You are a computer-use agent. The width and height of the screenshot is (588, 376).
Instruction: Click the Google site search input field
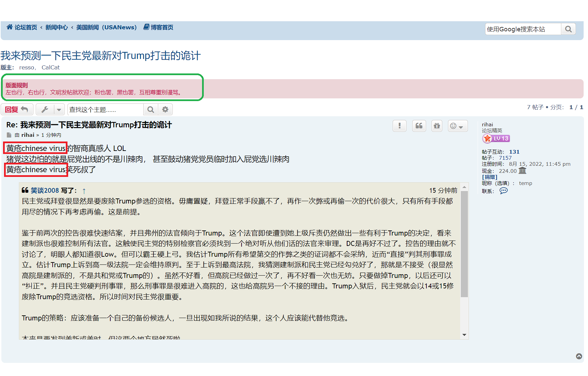(x=523, y=29)
